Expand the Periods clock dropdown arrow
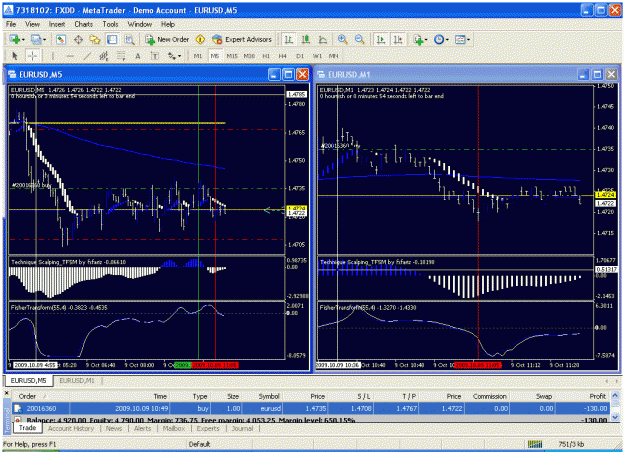Image resolution: width=625 pixels, height=452 pixels. 447,40
